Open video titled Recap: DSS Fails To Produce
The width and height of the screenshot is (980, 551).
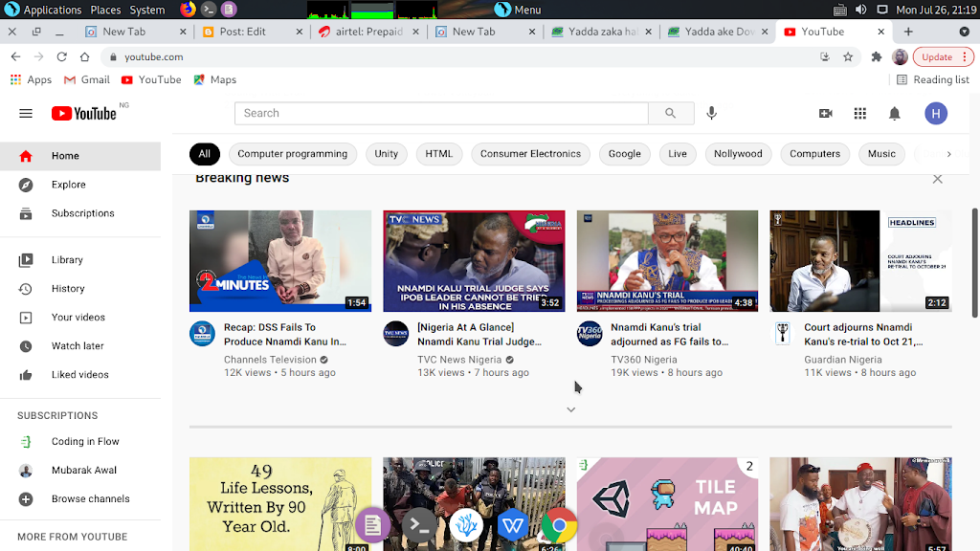(285, 334)
